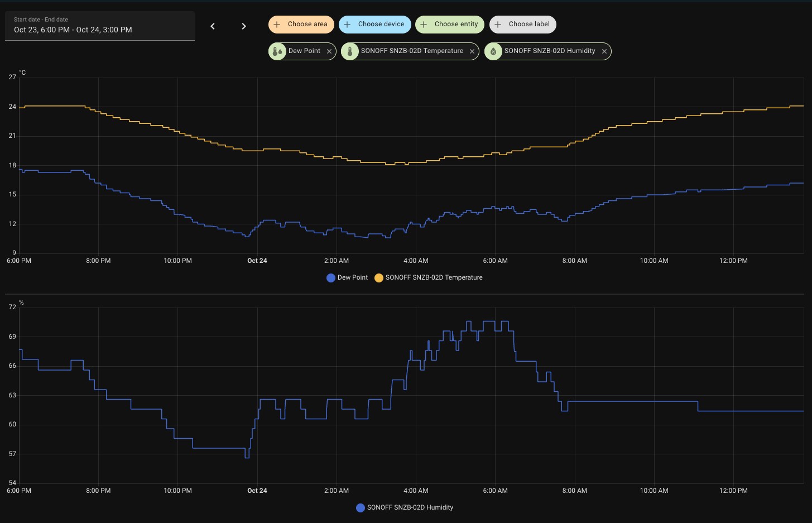This screenshot has height=523, width=812.
Task: Go to previous time period arrow
Action: [x=213, y=26]
